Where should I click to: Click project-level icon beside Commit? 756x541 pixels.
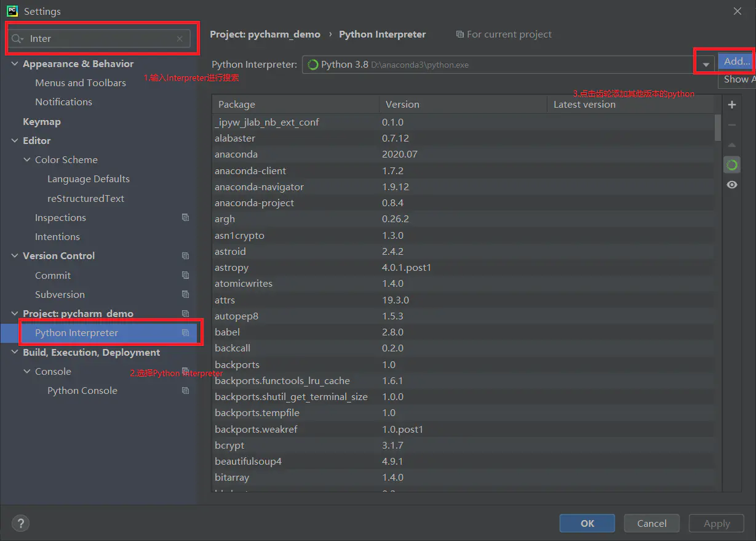pyautogui.click(x=185, y=275)
